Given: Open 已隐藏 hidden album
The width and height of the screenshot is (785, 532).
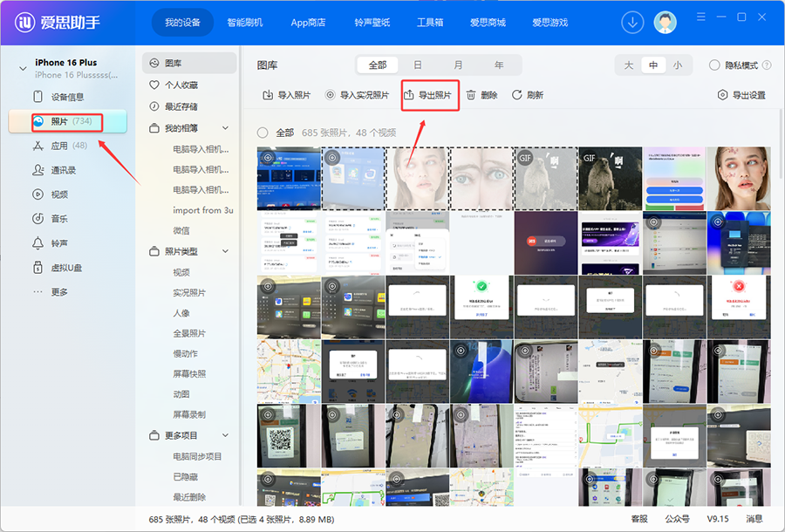Looking at the screenshot, I should pyautogui.click(x=185, y=477).
